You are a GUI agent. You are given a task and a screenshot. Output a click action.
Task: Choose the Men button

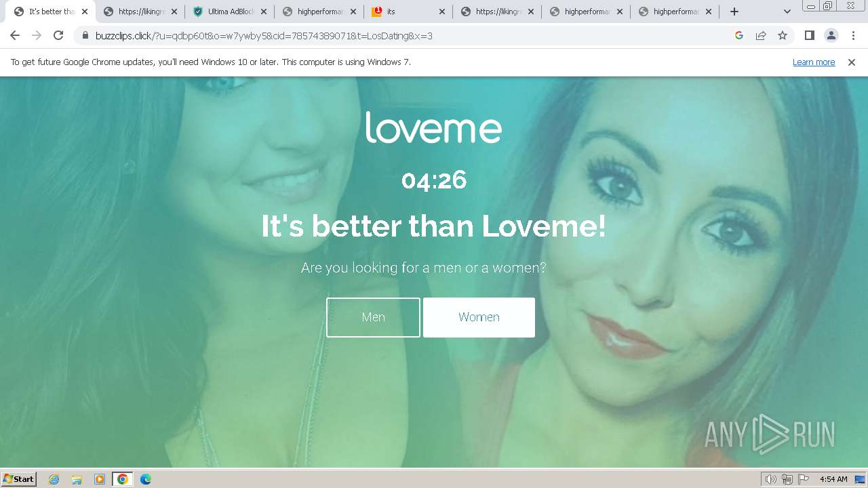click(373, 317)
